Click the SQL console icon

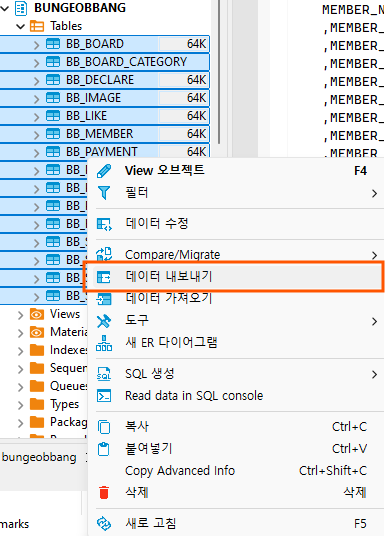[x=104, y=396]
